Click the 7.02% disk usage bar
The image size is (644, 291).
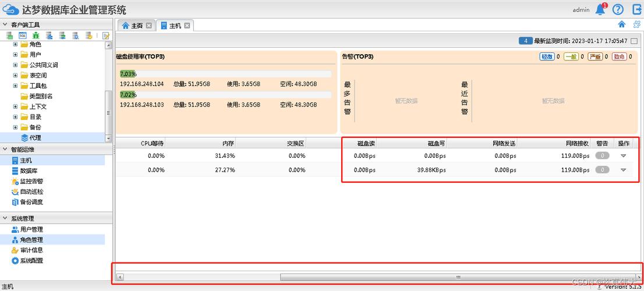(225, 95)
